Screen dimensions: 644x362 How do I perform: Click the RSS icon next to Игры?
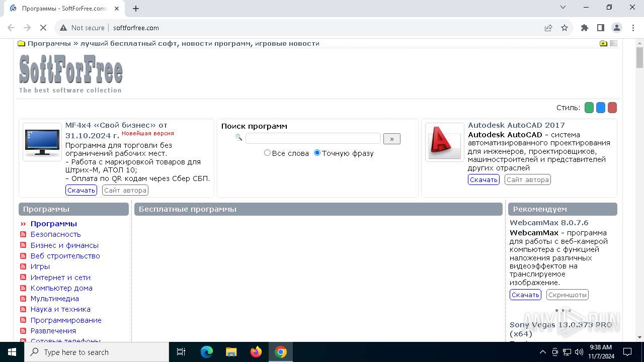point(23,266)
